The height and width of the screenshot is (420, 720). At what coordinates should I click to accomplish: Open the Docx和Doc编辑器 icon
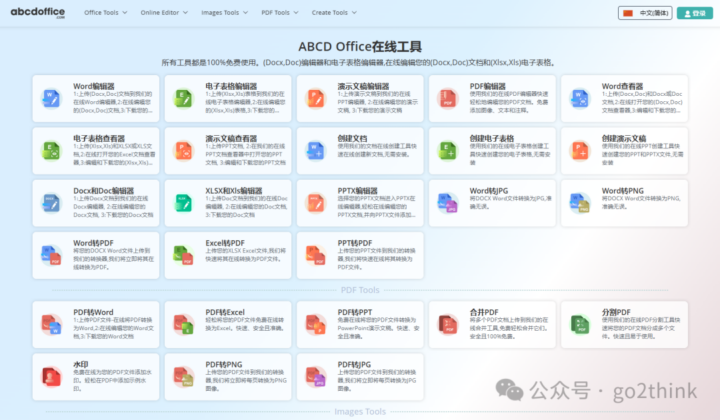[x=51, y=203]
